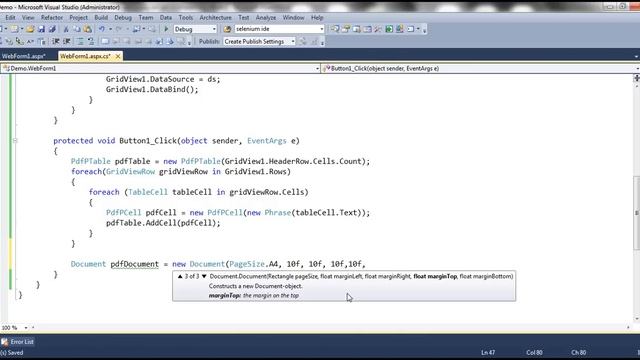Open the Error List panel tab
The width and height of the screenshot is (640, 360).
[x=18, y=342]
